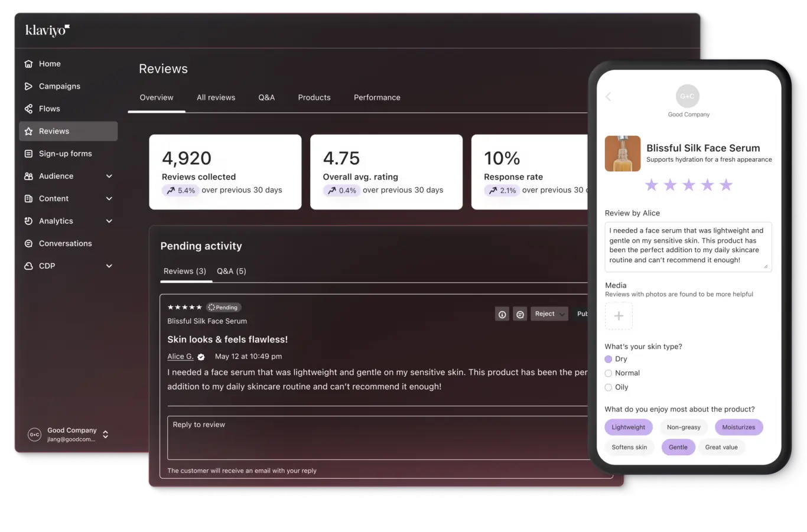807x532 pixels.
Task: Toggle the Non-greasy tag chip
Action: coord(684,427)
